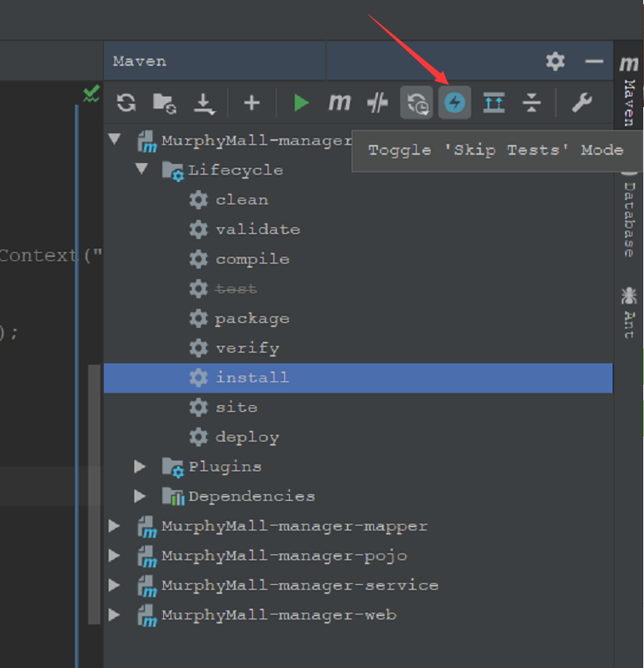Open Maven settings wrench icon
Screen dimensions: 644x668
click(581, 103)
